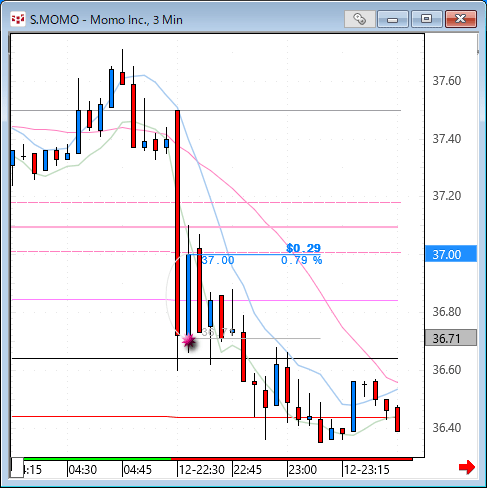Click the red scroll-right arrow

(467, 467)
